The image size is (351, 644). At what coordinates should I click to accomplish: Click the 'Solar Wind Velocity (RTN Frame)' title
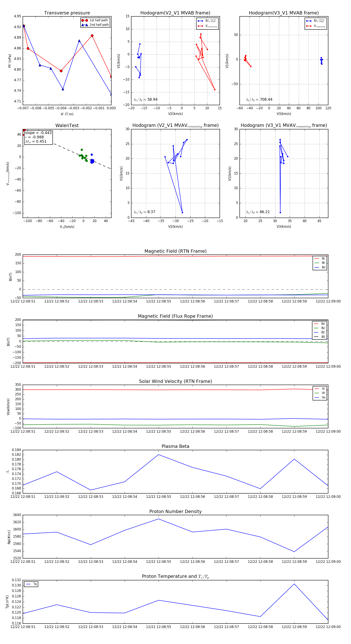pyautogui.click(x=175, y=381)
